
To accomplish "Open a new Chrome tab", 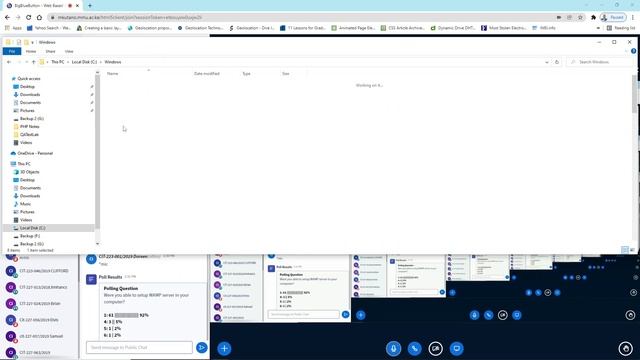I will [x=90, y=6].
